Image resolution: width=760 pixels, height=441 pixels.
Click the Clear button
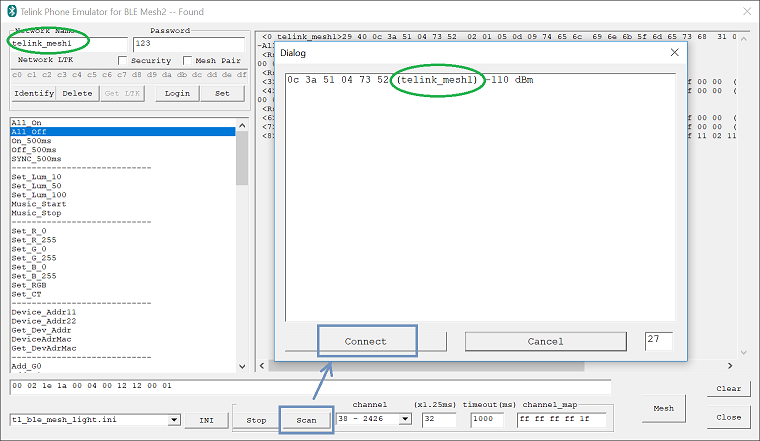pyautogui.click(x=728, y=388)
